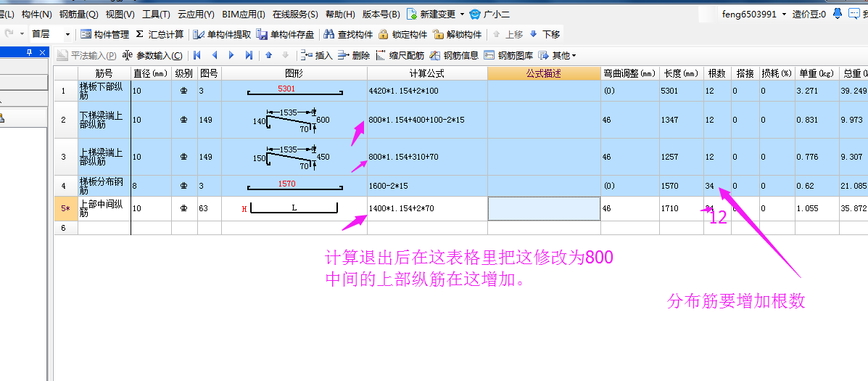Click 单构件存盘 save button
Screen dimensions: 868x381
pyautogui.click(x=285, y=34)
